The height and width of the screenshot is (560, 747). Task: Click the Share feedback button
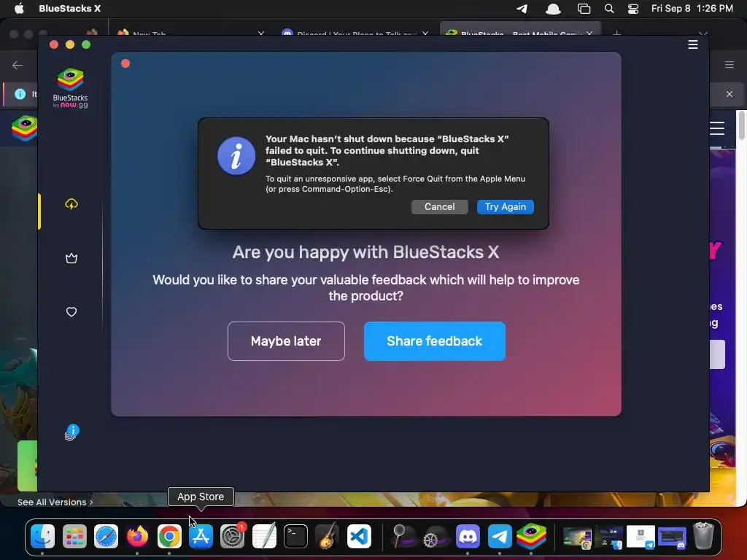point(435,341)
